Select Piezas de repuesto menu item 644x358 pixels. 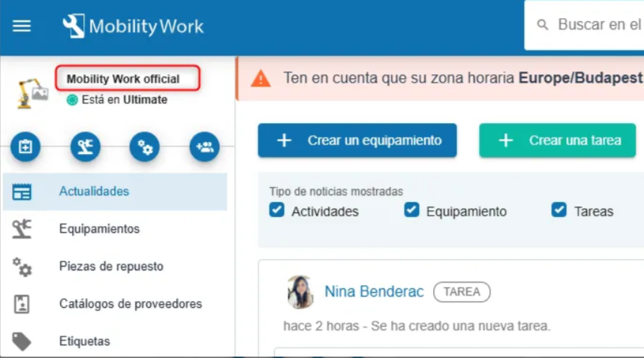pos(111,266)
